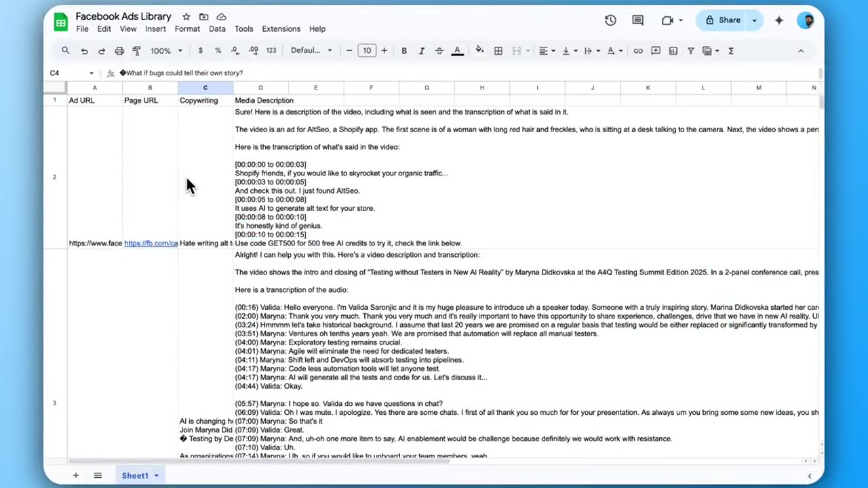This screenshot has width=868, height=488.
Task: Search the menus with magnifier icon
Action: click(66, 51)
